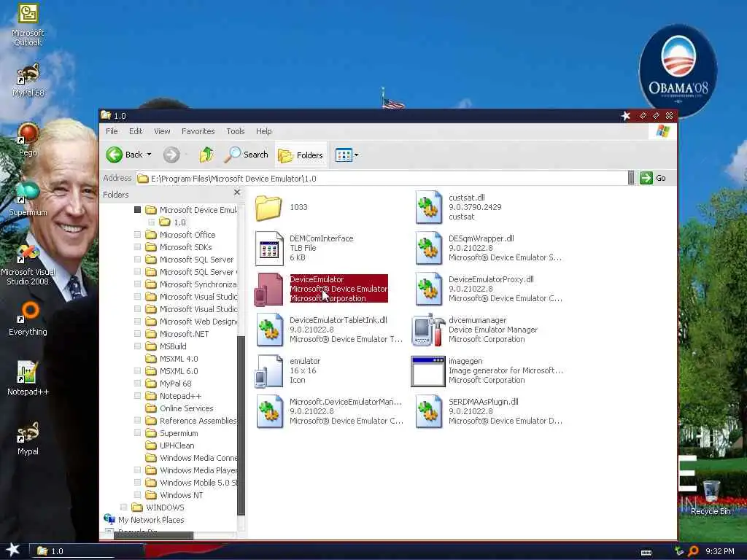Open Microsoft Visual Studio 2008 shortcut

(28, 265)
